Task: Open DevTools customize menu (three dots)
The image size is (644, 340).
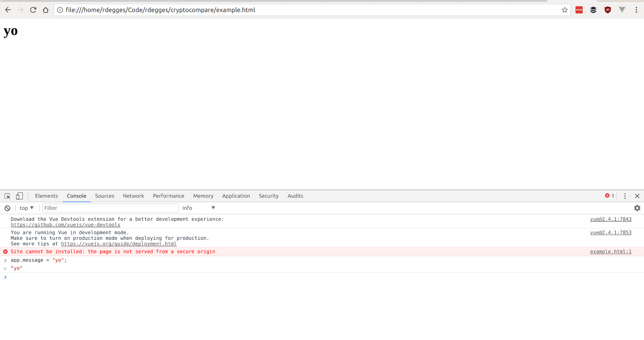Action: 625,196
